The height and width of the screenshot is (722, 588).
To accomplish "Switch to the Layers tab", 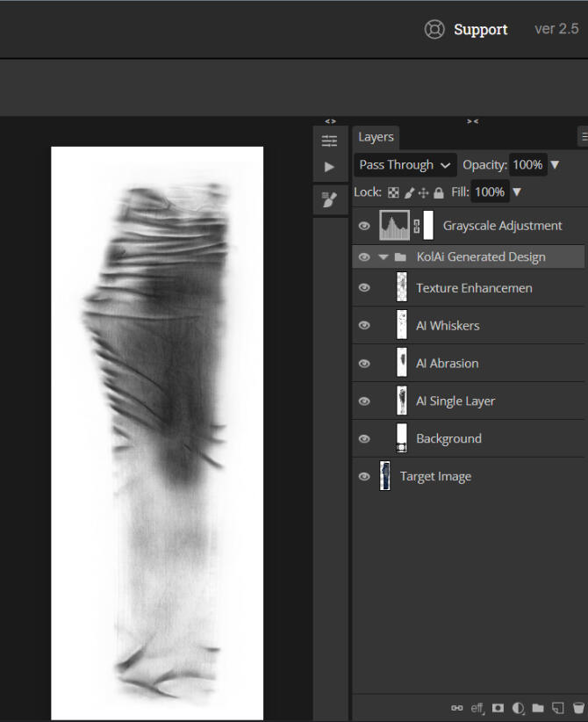I will [376, 137].
